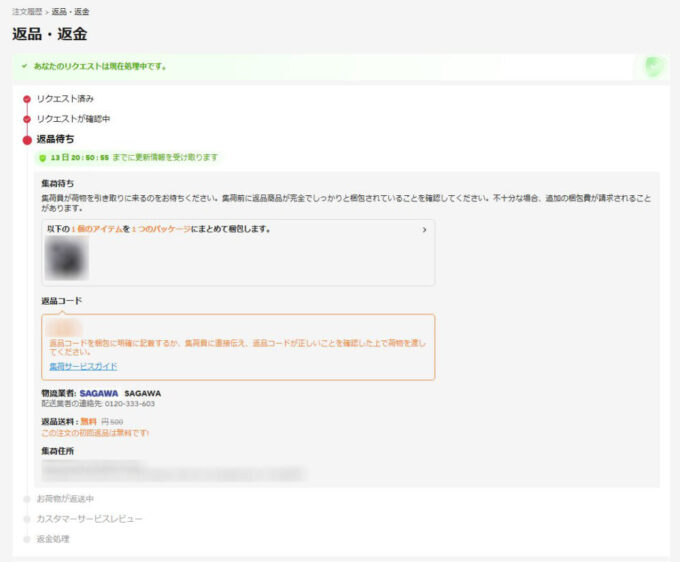
Task: Click the blurred product thumbnail image
Action: pos(67,258)
